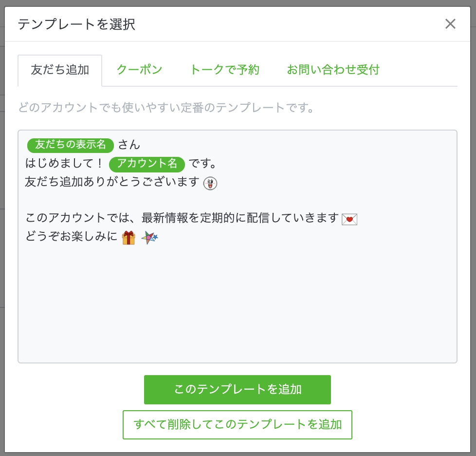This screenshot has height=456, width=476.
Task: Click the 友だちの表示名 green placeholder tag
Action: tap(71, 145)
